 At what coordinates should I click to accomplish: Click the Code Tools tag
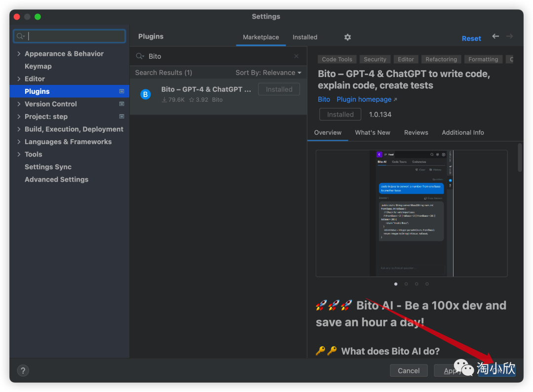pyautogui.click(x=337, y=59)
